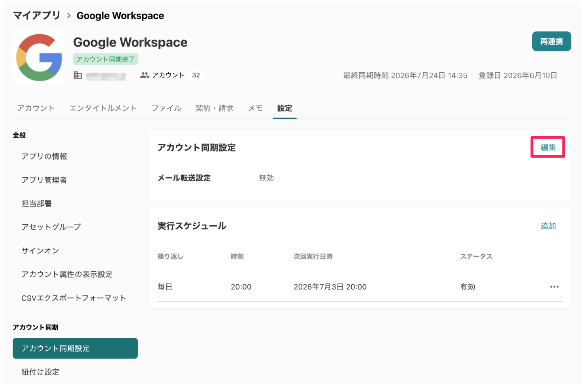Click the 繰り返し column header
This screenshot has height=387, width=588.
tap(170, 257)
